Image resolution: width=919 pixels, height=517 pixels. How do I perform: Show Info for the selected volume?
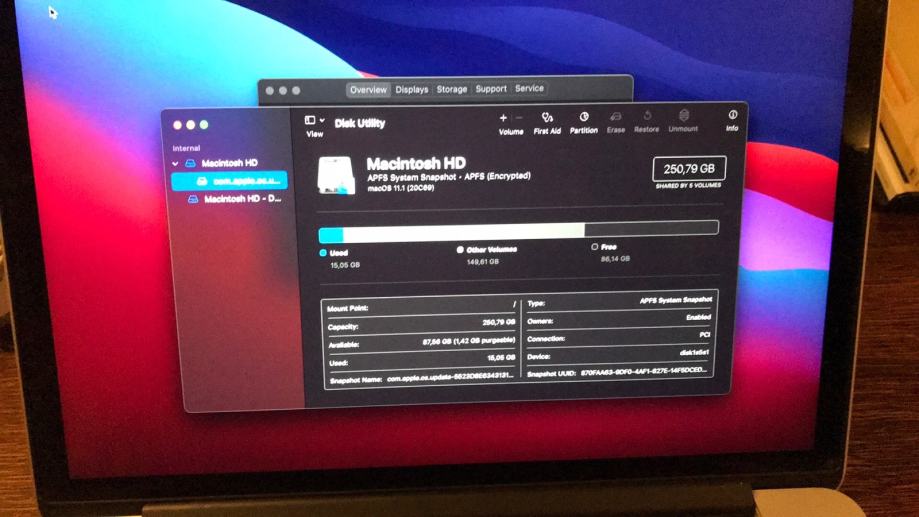[733, 120]
